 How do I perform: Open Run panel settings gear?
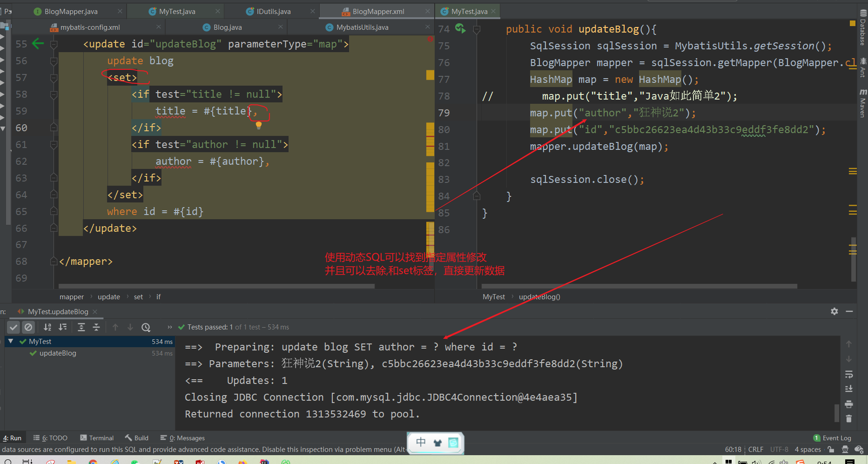pyautogui.click(x=834, y=311)
